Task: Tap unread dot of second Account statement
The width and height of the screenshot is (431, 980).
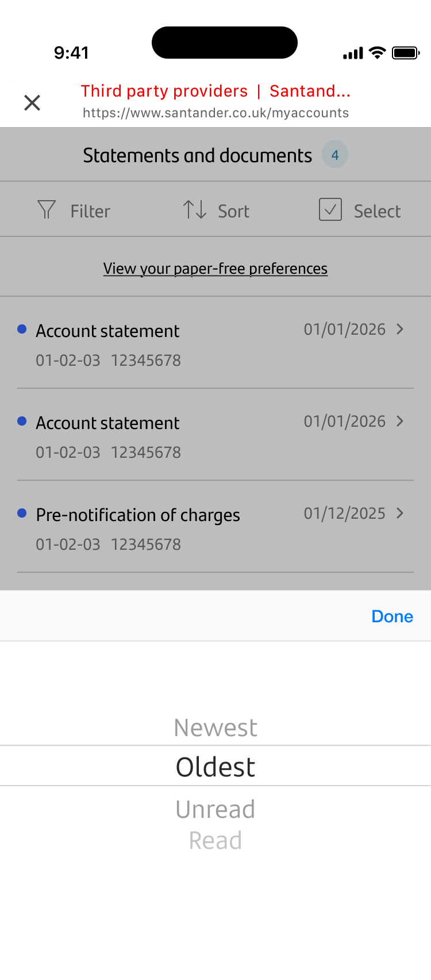Action: pos(22,422)
